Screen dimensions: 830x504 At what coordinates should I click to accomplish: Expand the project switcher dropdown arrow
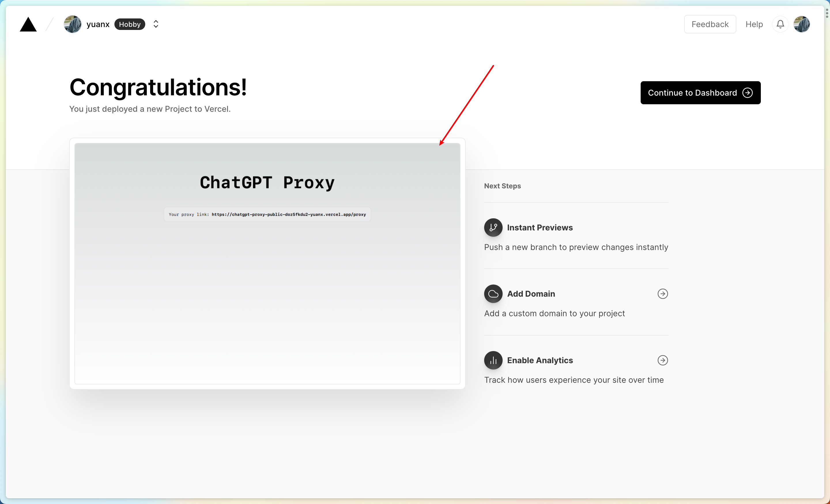(155, 24)
